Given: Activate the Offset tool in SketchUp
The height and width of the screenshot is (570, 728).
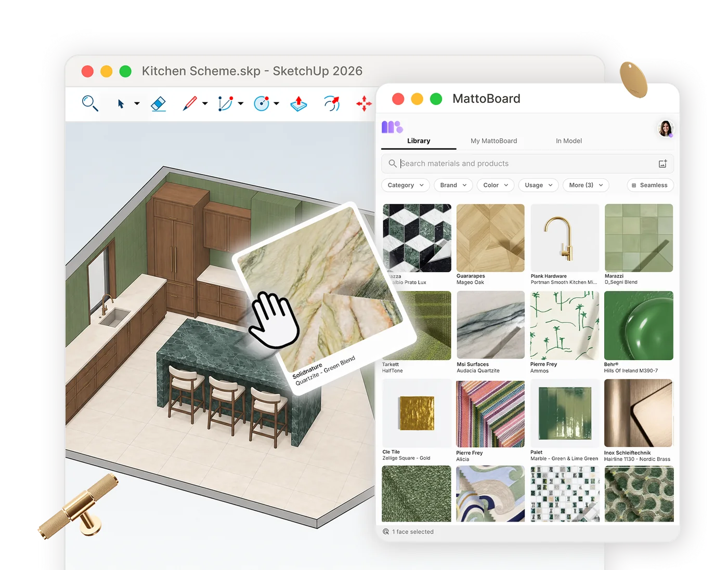Looking at the screenshot, I should (x=332, y=103).
